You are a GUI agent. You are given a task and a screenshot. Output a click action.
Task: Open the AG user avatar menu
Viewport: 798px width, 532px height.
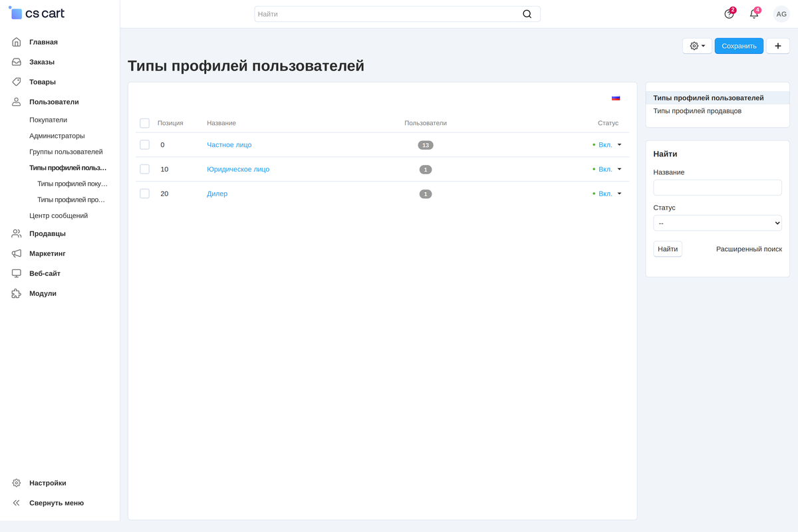point(781,14)
